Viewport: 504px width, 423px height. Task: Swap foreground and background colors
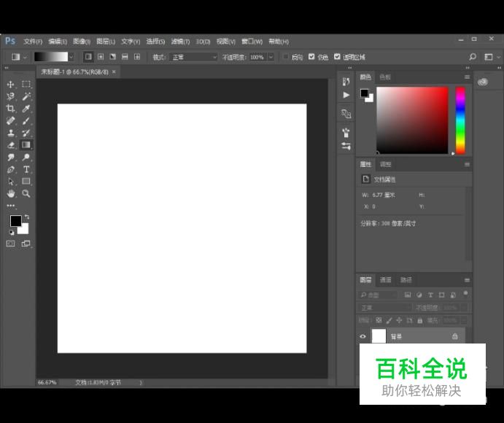pos(27,217)
